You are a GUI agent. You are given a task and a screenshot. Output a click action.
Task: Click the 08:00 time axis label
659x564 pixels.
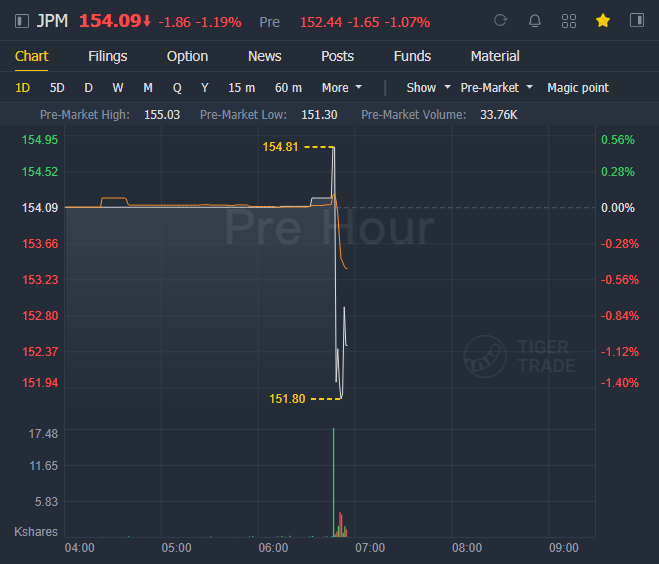pos(467,548)
